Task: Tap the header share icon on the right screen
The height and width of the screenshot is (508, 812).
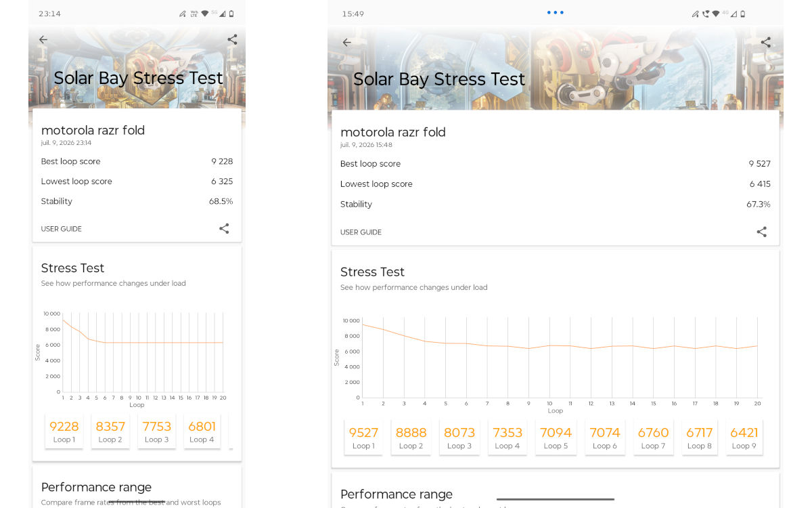Action: [765, 42]
